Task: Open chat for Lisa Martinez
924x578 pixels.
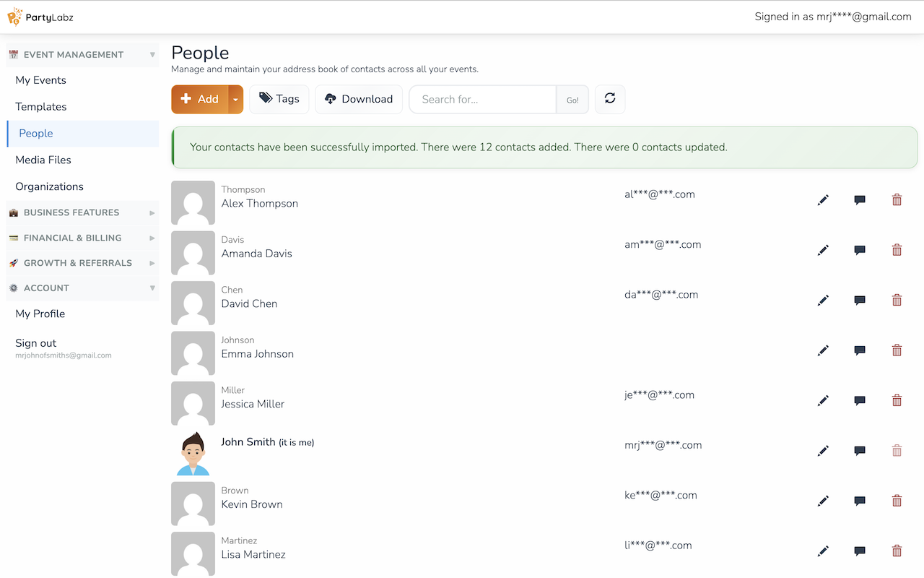Action: tap(860, 551)
